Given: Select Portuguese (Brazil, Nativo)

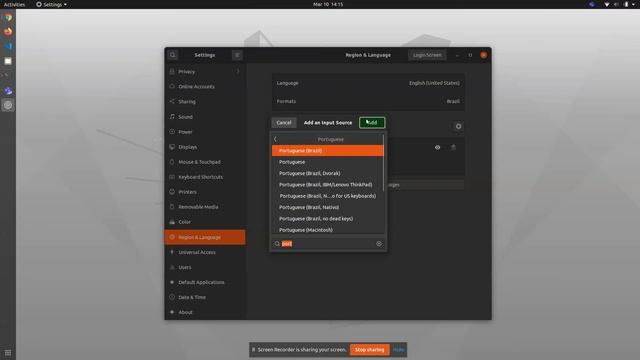Looking at the screenshot, I should point(327,207).
